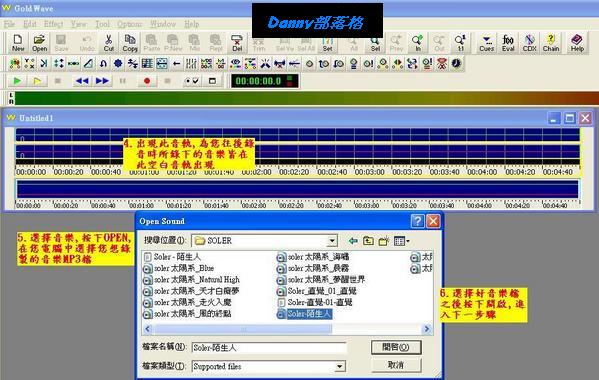
Task: Create new folder in Open Sound dialog
Action: [x=384, y=241]
